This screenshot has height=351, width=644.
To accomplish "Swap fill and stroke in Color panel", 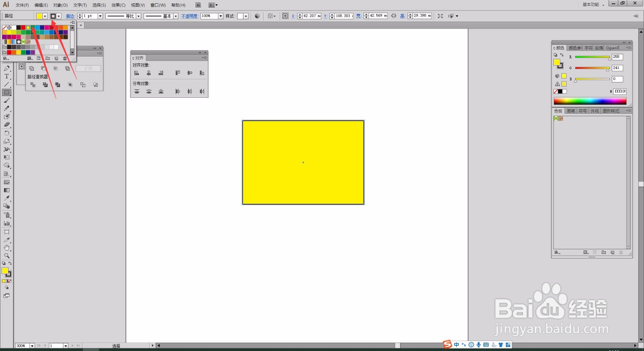I will tap(562, 55).
